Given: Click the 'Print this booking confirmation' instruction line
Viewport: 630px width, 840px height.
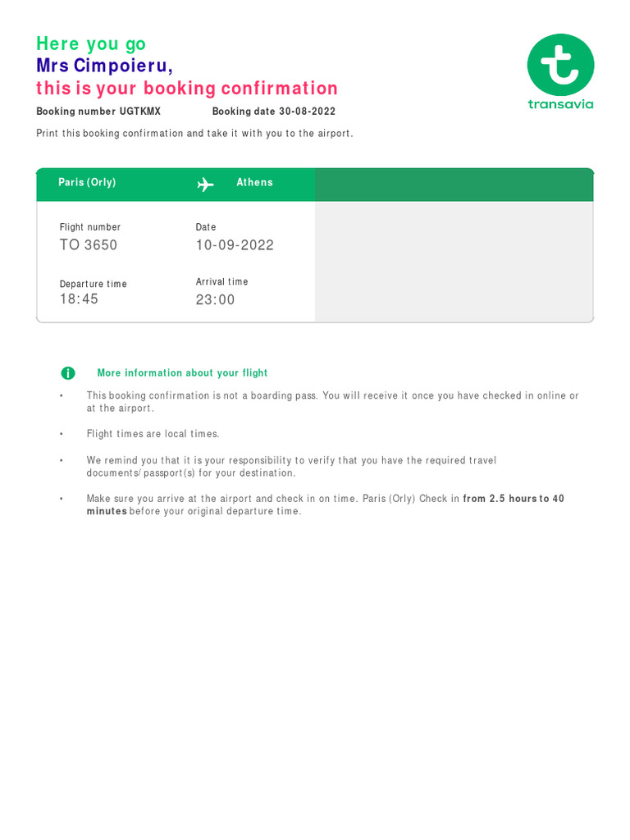Looking at the screenshot, I should tap(194, 134).
